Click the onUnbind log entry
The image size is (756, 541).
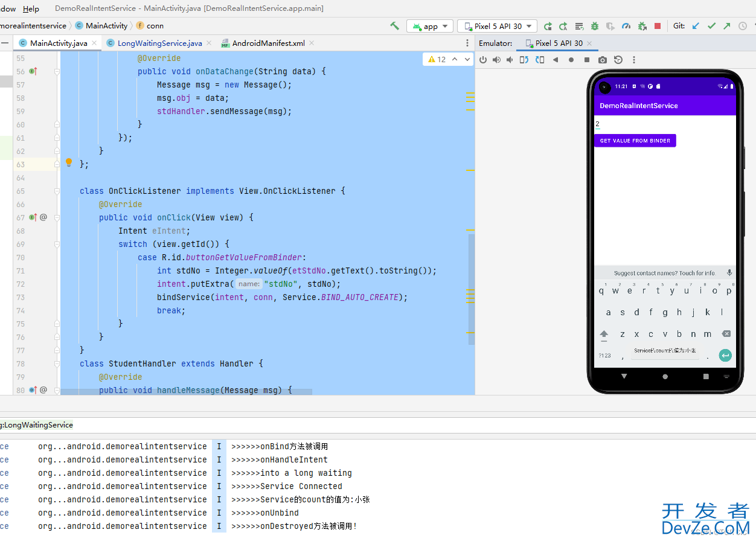265,513
